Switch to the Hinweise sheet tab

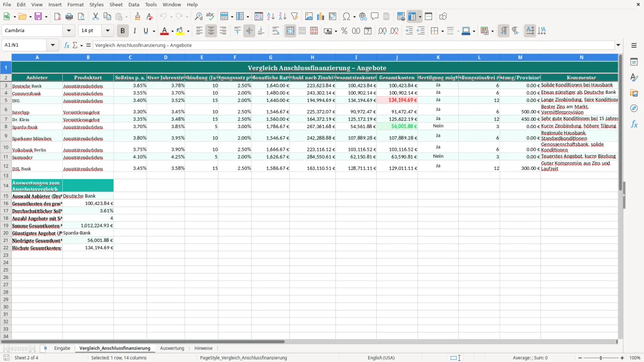[203, 348]
